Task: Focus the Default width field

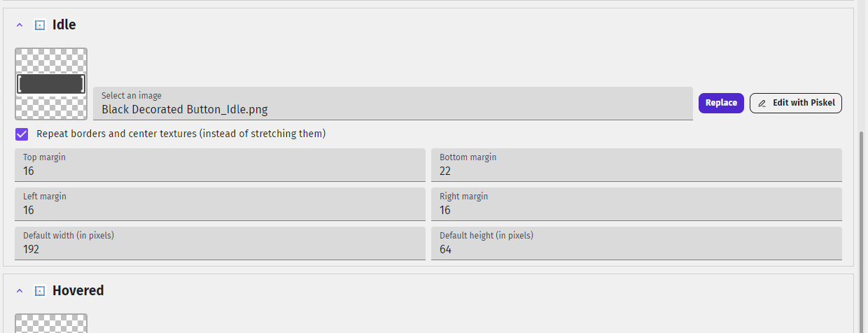Action: [x=220, y=243]
